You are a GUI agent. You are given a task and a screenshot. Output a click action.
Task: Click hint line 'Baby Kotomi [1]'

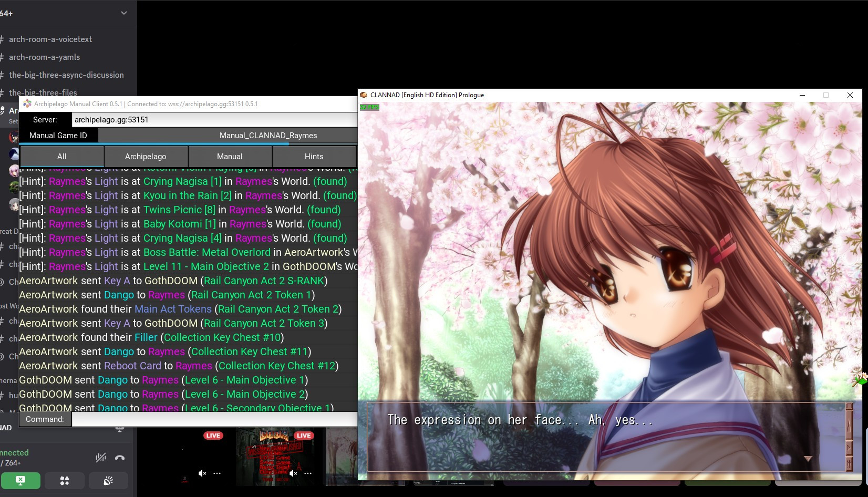(180, 224)
